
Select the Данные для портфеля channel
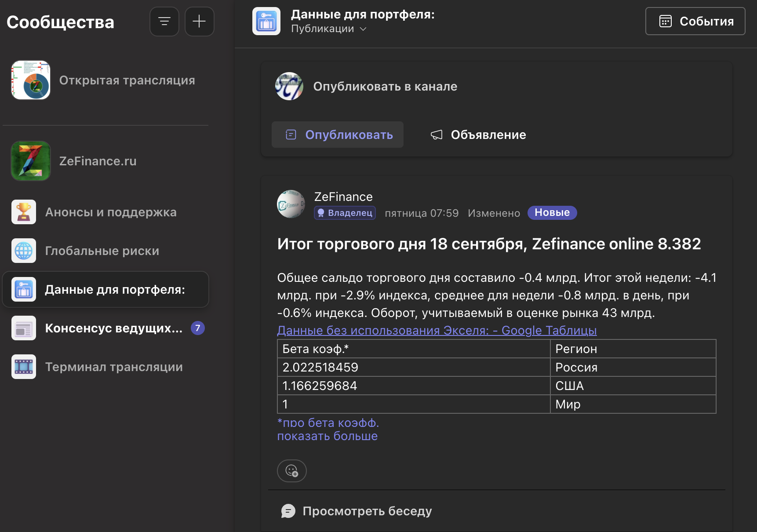[106, 289]
